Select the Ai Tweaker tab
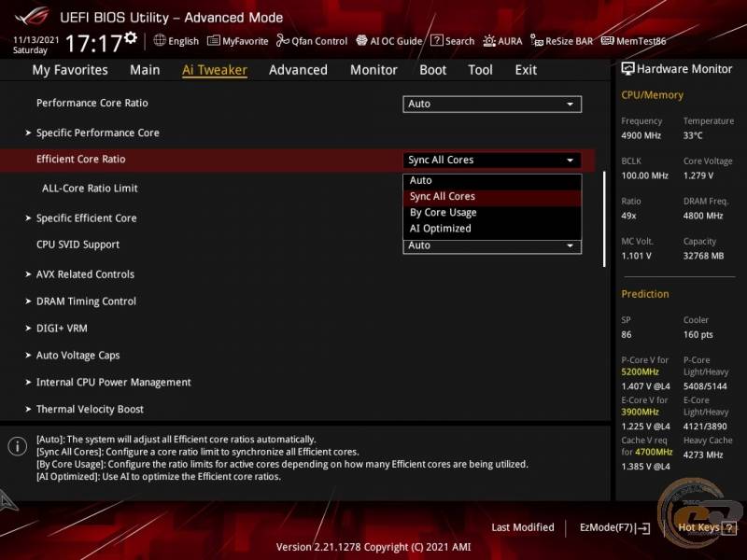This screenshot has width=747, height=560. [x=215, y=70]
